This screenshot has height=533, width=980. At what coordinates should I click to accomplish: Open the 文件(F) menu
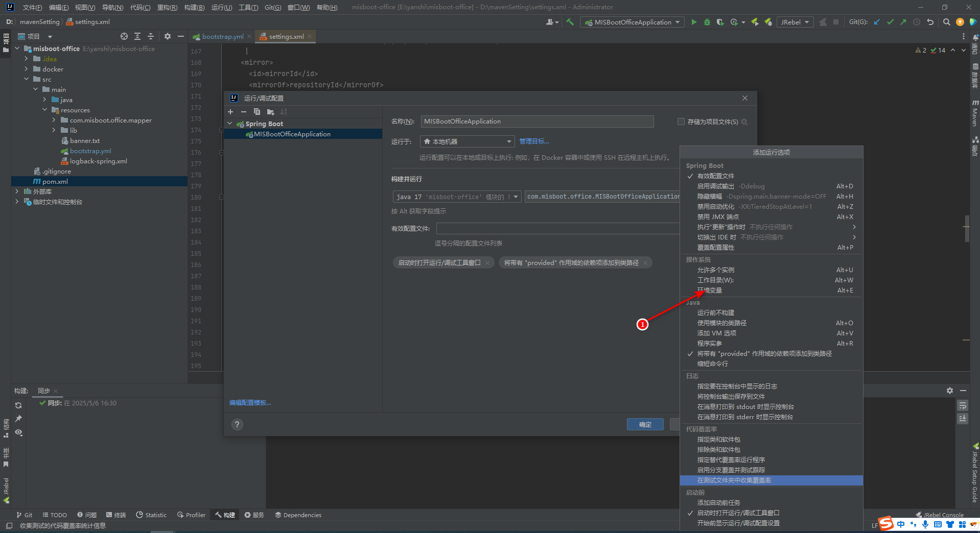click(x=32, y=7)
